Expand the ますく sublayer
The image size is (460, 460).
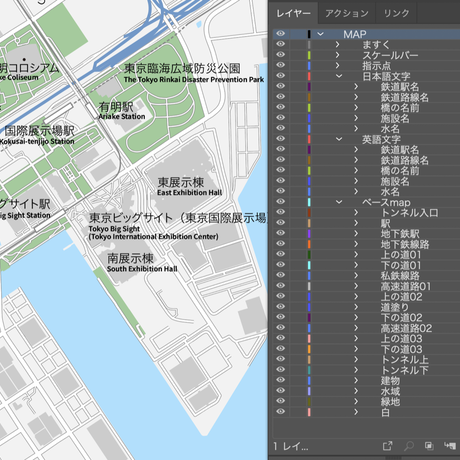click(x=338, y=44)
